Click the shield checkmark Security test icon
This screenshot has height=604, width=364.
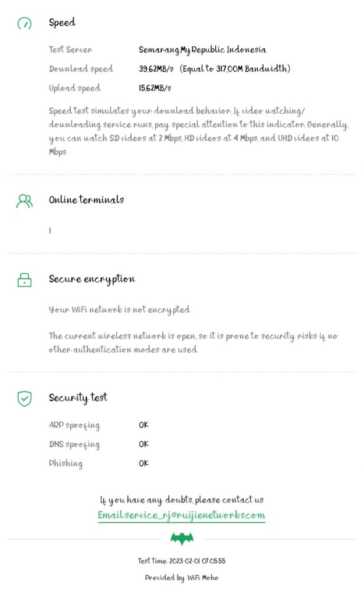(24, 399)
